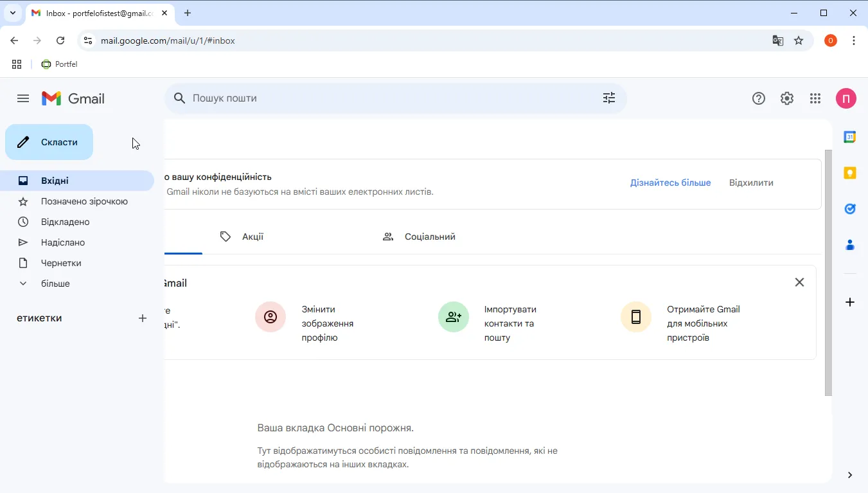Open the Chrome profile avatar
868x493 pixels.
click(831, 40)
